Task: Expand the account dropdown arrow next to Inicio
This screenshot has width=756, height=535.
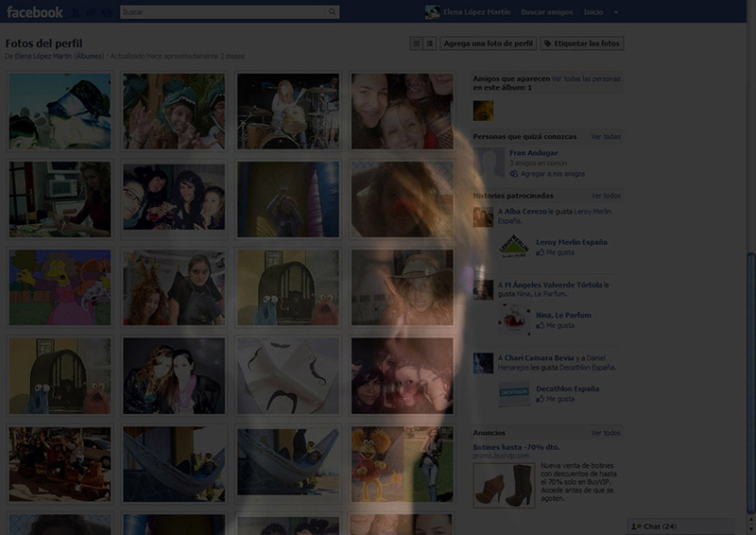Action: 616,12
